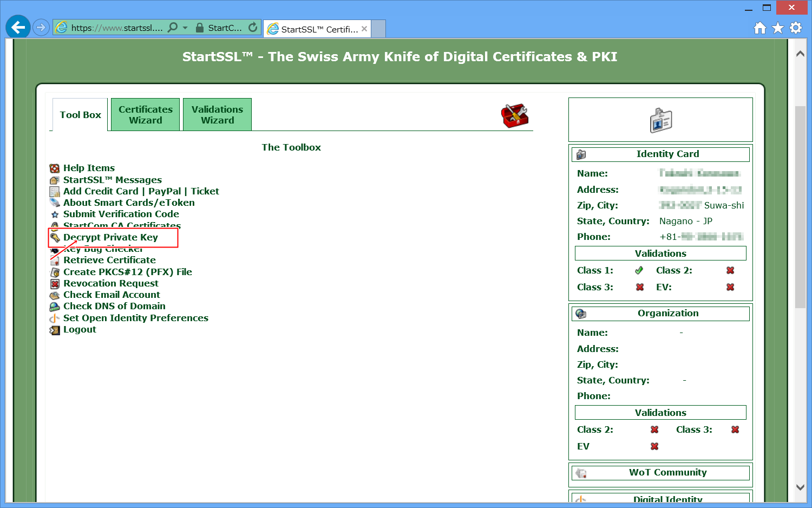Screen dimensions: 812x508
Task: Switch to the Certificates Wizard tab
Action: (145, 115)
